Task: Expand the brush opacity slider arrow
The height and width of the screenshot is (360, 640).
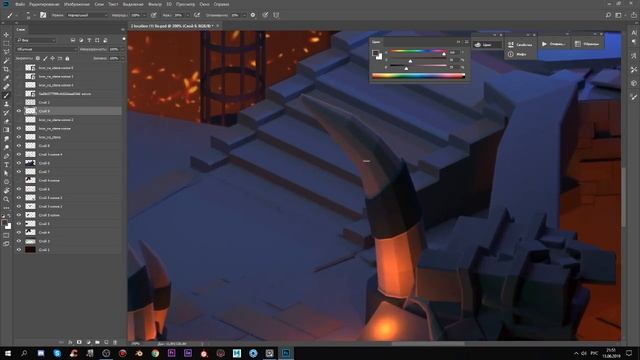Action: click(144, 15)
